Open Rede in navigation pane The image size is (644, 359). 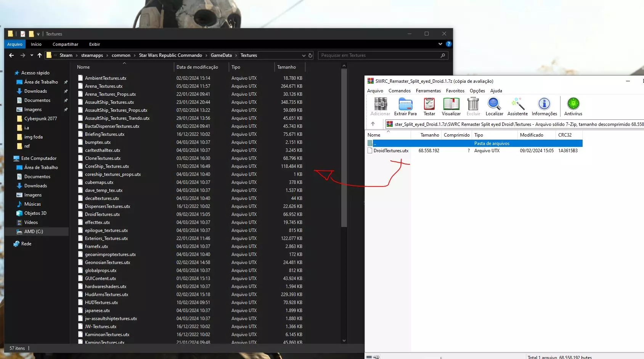coord(26,244)
